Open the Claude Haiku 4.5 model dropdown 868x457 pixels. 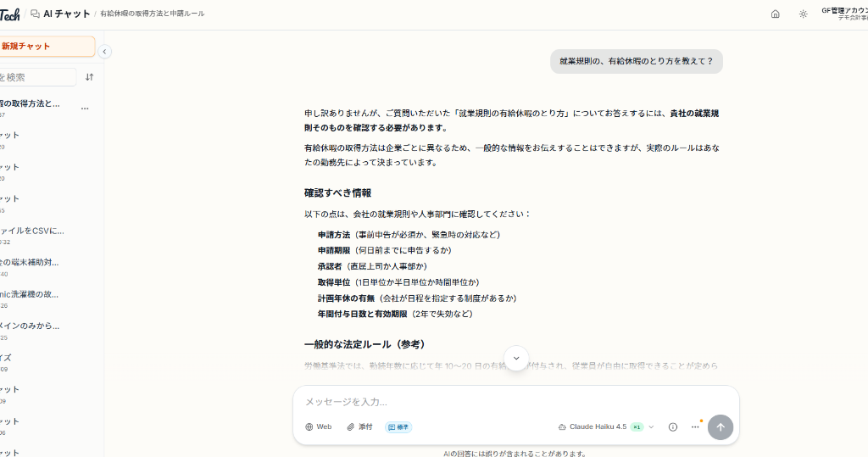(x=605, y=426)
